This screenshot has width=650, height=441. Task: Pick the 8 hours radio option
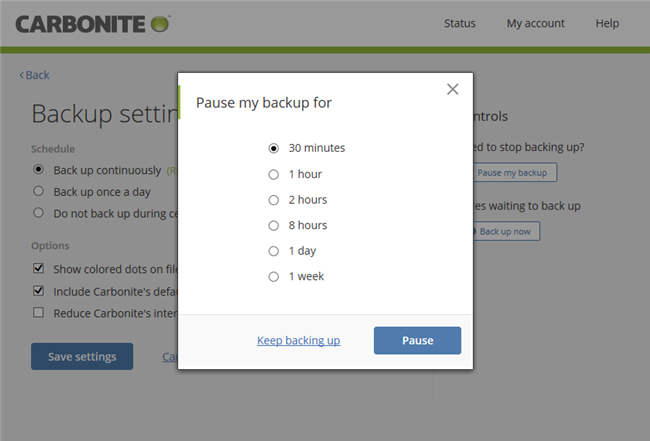click(x=274, y=225)
